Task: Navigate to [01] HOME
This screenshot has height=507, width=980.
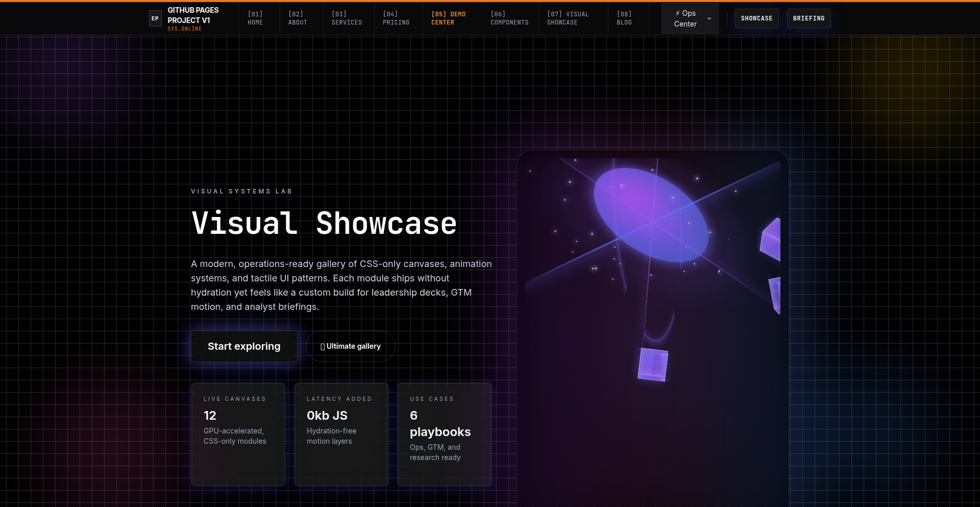Action: click(255, 18)
